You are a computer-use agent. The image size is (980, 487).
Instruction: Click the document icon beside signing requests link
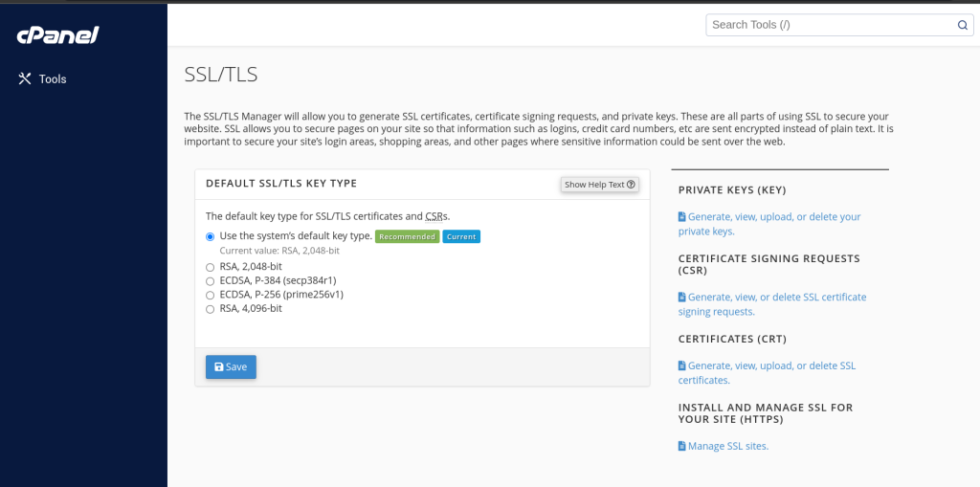coord(681,297)
